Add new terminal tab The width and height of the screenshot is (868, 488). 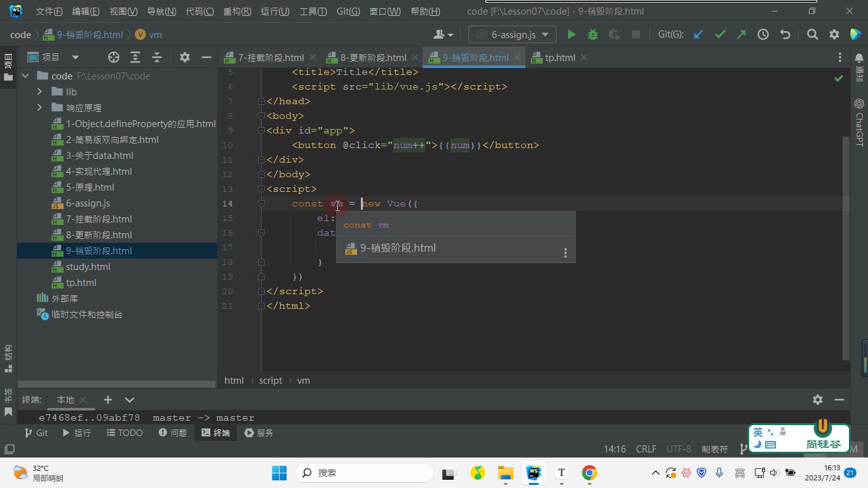pyautogui.click(x=108, y=400)
